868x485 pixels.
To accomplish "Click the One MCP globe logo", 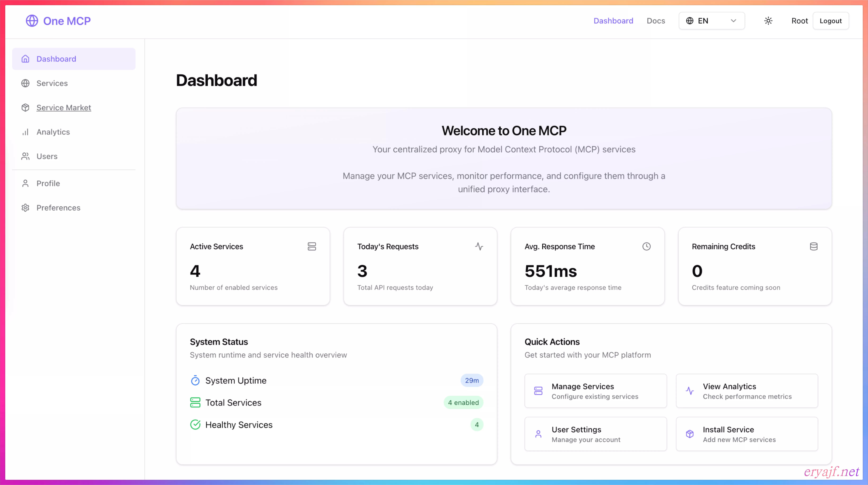I will point(32,21).
